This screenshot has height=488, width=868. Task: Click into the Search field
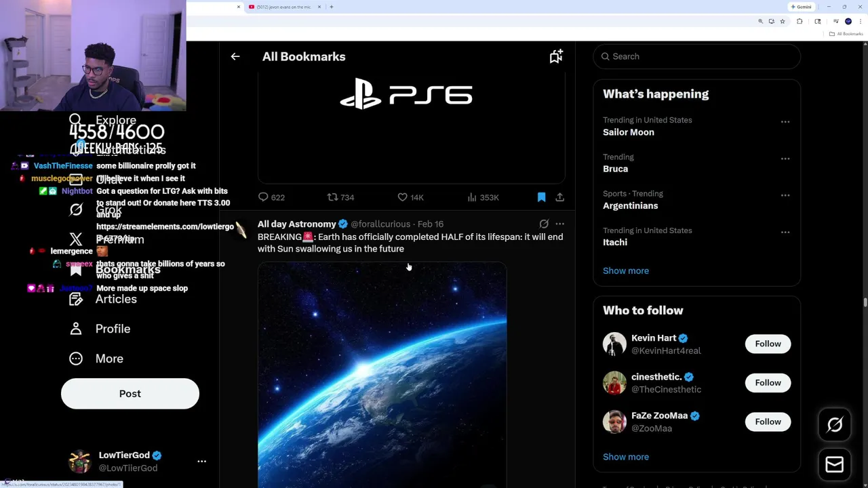pyautogui.click(x=697, y=56)
